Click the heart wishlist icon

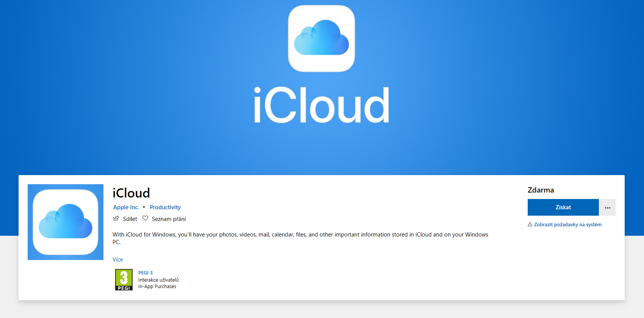(x=145, y=218)
